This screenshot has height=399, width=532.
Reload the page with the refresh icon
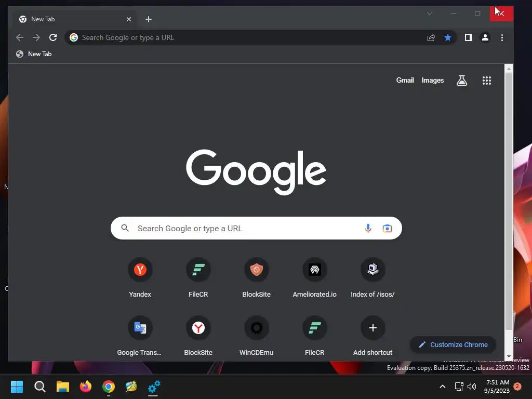[x=53, y=37]
